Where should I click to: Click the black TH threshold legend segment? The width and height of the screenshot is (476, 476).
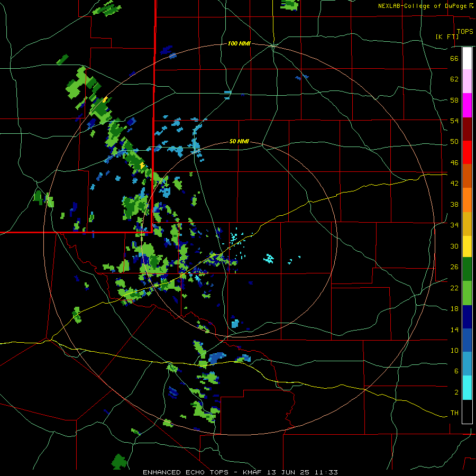coord(467,411)
